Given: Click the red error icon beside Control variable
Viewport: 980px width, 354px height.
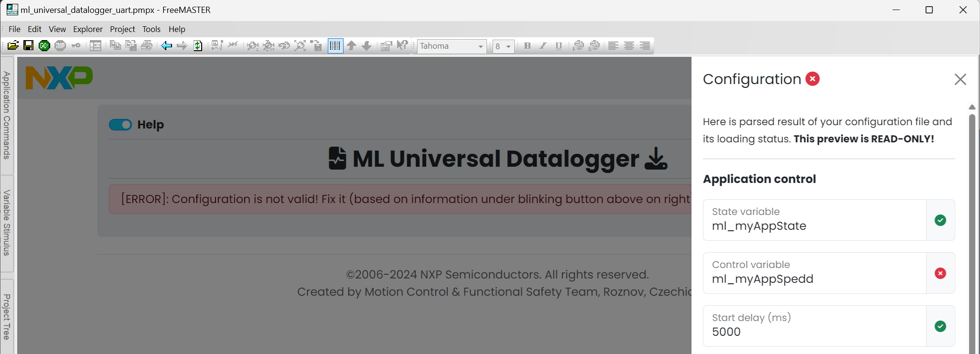Looking at the screenshot, I should [940, 273].
